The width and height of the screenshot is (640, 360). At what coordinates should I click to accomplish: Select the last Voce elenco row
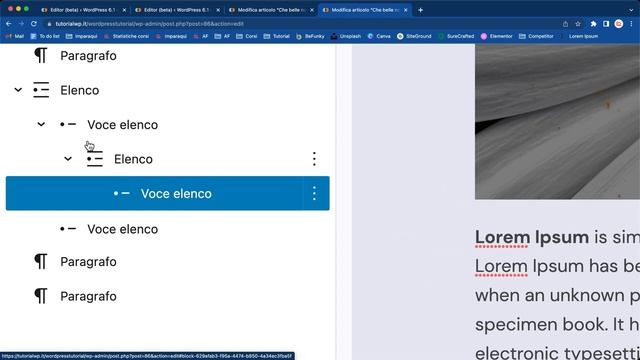tap(167, 229)
